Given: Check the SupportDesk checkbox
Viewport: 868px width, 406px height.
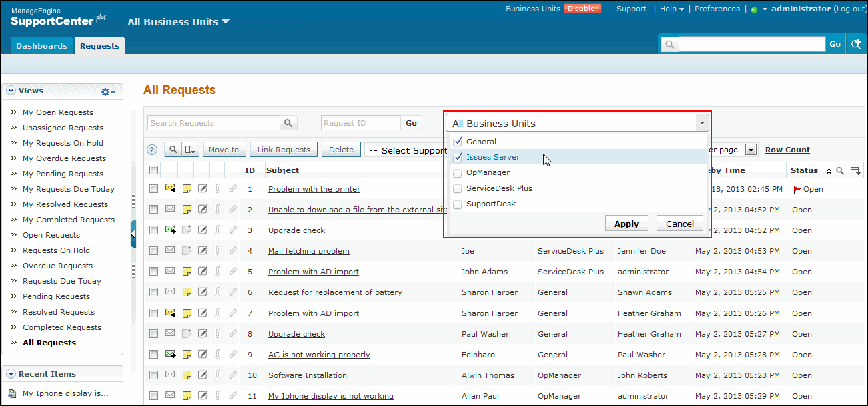Looking at the screenshot, I should point(458,204).
